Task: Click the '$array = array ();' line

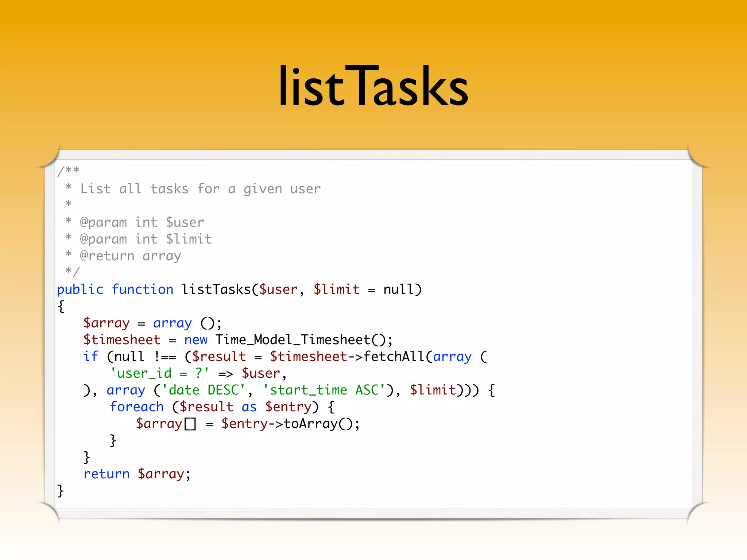Action: pyautogui.click(x=152, y=323)
